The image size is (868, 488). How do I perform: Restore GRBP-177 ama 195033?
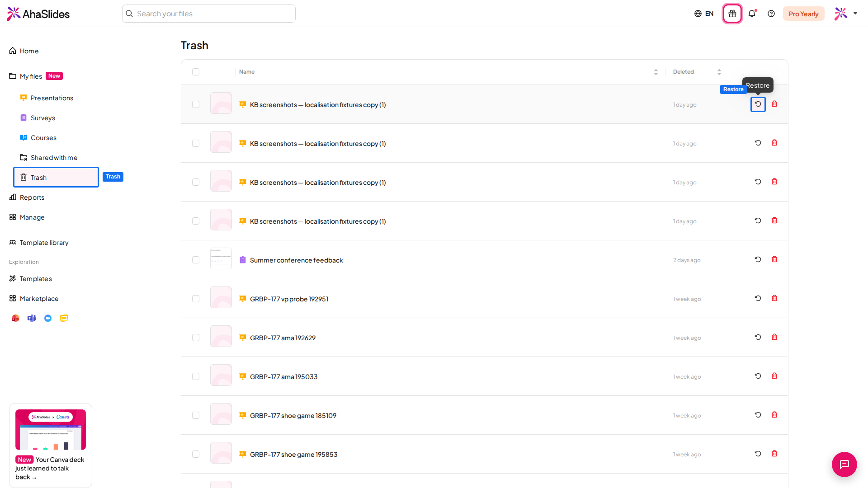(x=758, y=376)
